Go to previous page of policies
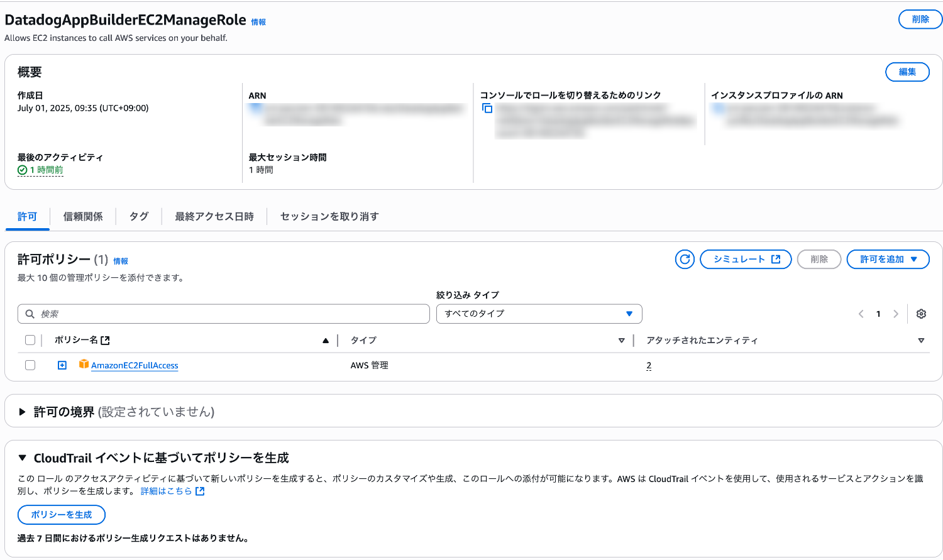Viewport: 943px width, 560px height. pyautogui.click(x=861, y=314)
